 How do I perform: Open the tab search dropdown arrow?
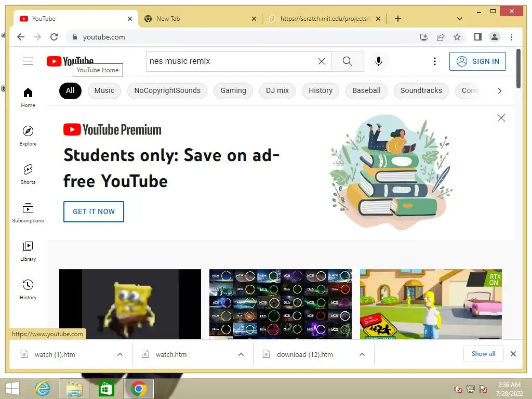[459, 19]
